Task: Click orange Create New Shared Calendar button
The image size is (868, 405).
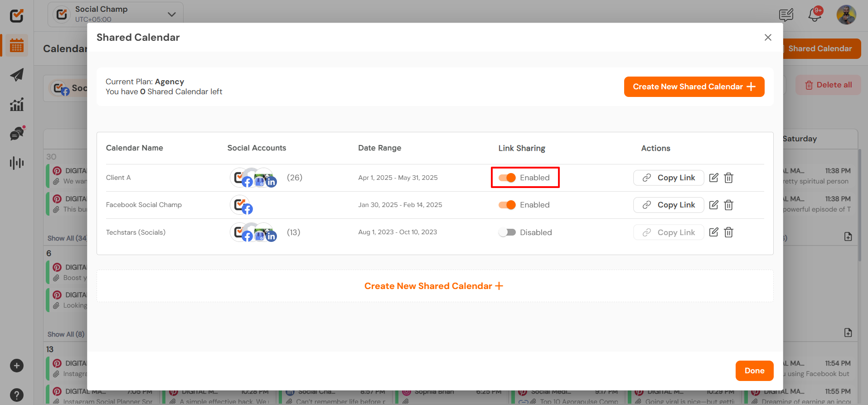Action: point(694,87)
